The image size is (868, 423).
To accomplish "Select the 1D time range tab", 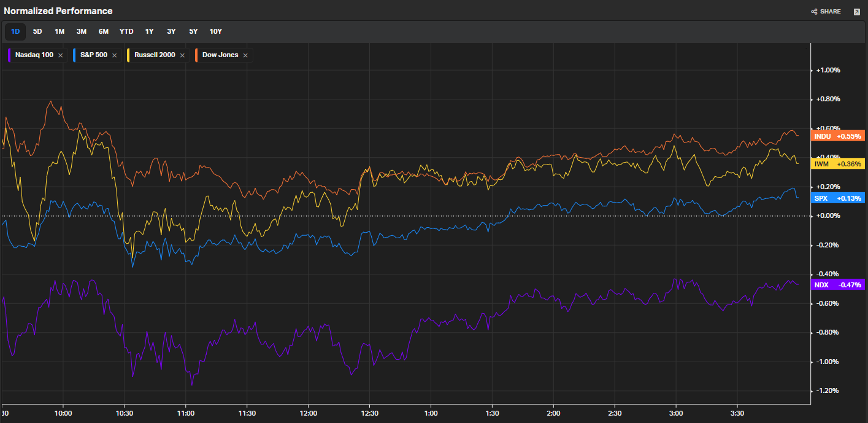I will click(15, 31).
